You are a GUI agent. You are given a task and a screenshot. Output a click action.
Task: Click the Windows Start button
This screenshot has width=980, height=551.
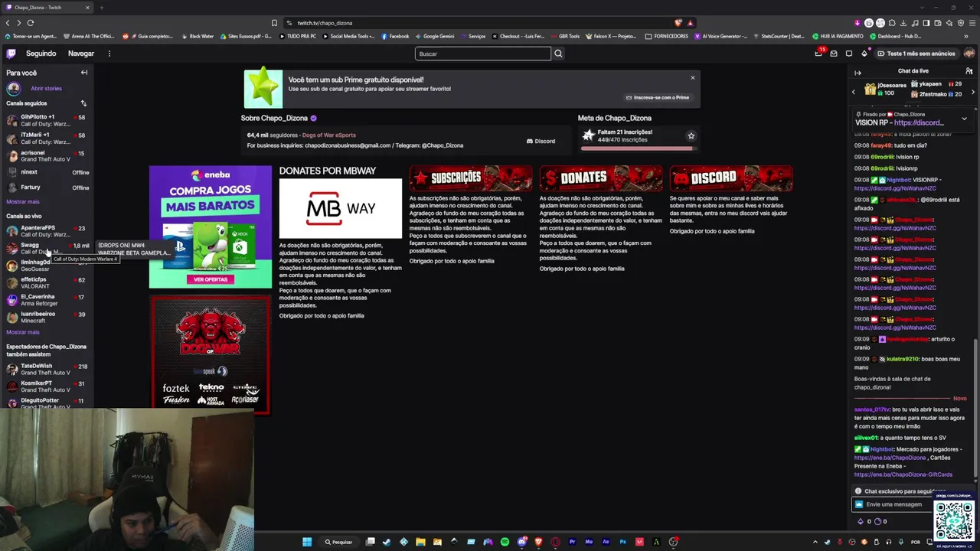(x=307, y=542)
